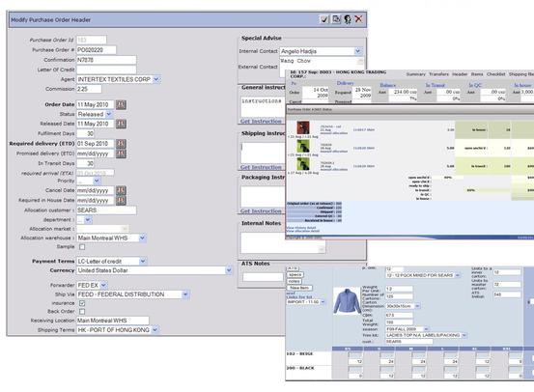Viewport: 534px width, 392px height.
Task: Click the cust field SEARS in item panel
Action: point(409,341)
